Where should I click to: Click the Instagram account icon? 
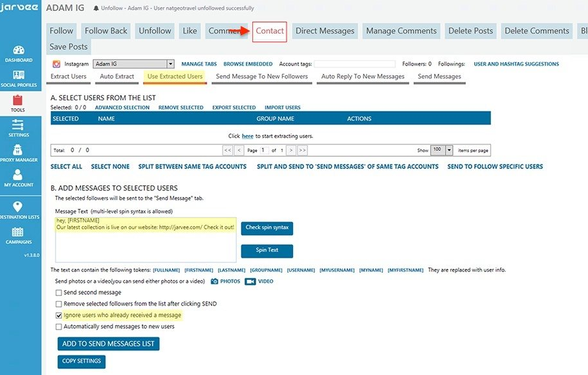[x=56, y=64]
